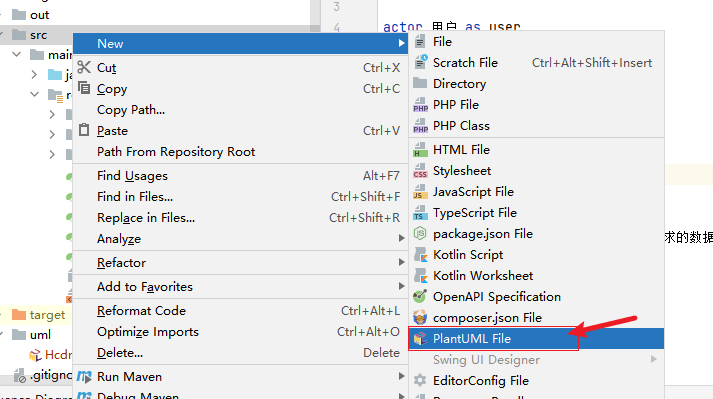
Task: Click the Cut scissors icon
Action: click(84, 67)
